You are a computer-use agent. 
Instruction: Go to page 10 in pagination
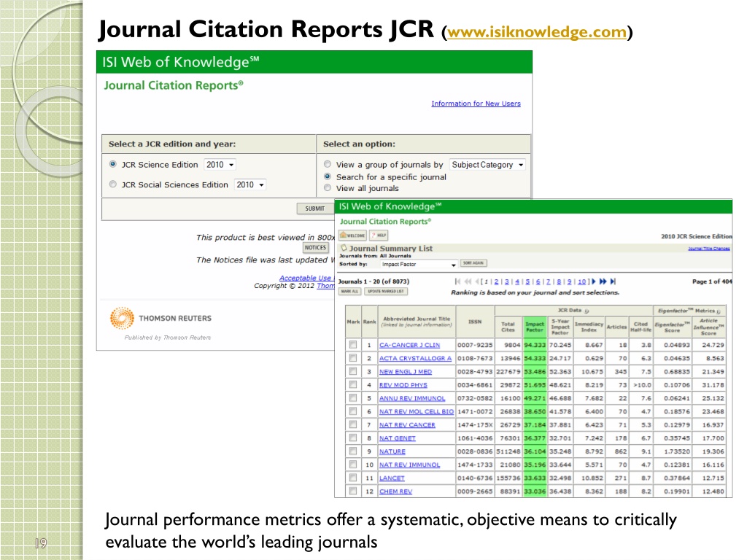[581, 281]
